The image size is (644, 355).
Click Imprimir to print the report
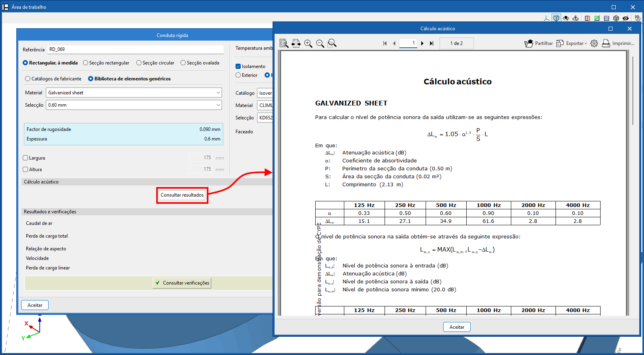[x=618, y=43]
